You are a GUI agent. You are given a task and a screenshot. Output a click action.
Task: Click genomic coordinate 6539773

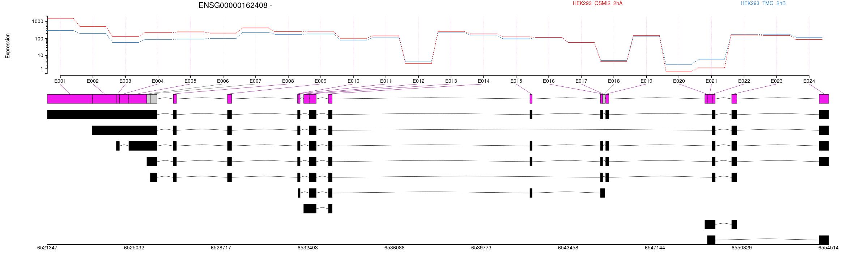click(481, 248)
